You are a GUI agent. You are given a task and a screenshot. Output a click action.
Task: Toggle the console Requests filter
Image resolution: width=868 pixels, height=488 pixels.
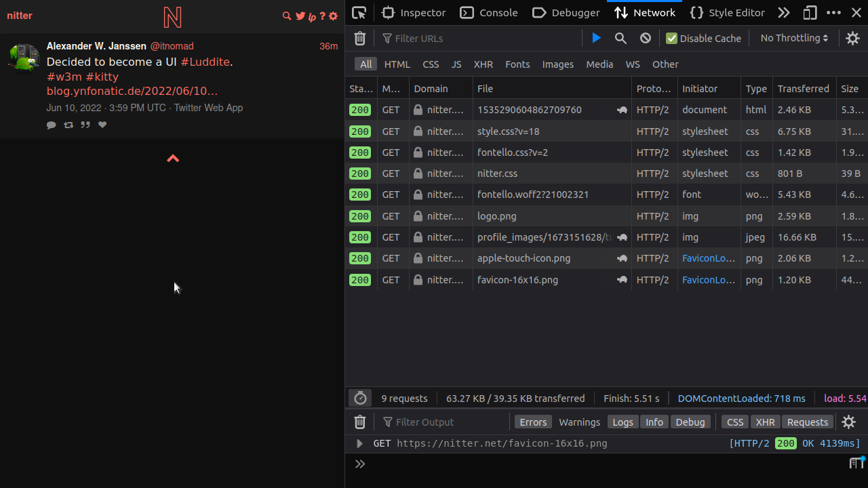coord(808,422)
